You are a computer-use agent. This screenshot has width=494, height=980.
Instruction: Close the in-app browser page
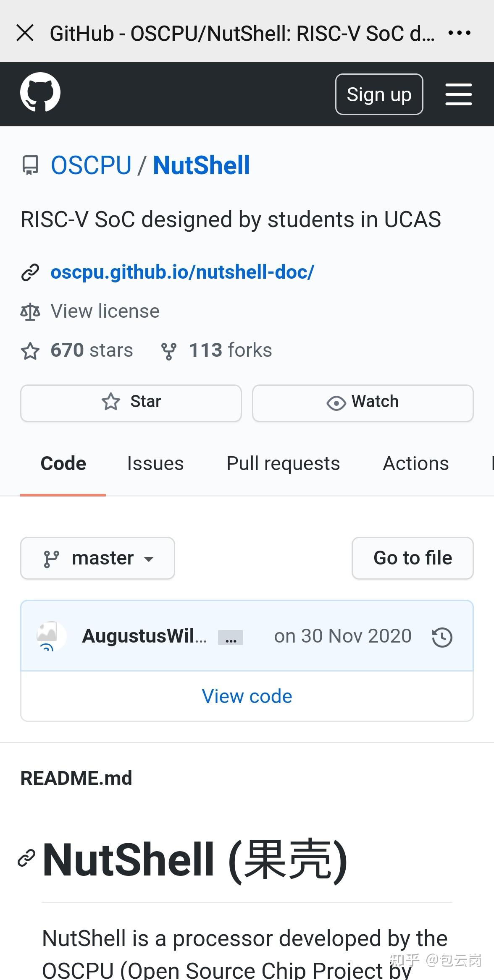[25, 33]
